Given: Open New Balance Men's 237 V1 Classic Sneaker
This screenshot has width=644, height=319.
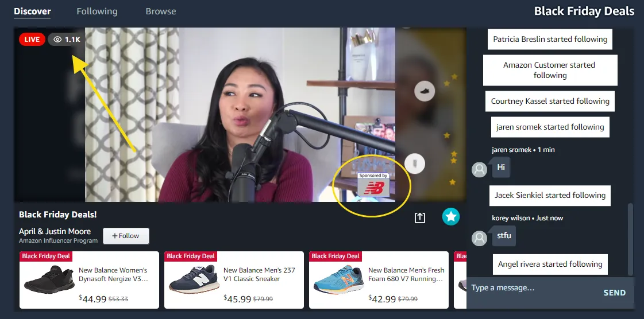Looking at the screenshot, I should [234, 280].
